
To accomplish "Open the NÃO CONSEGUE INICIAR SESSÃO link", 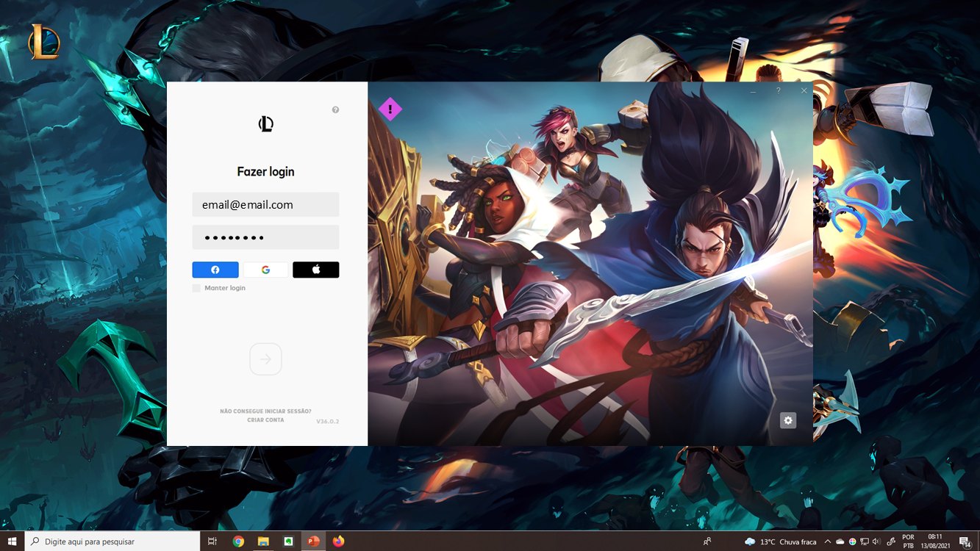I will (x=265, y=411).
